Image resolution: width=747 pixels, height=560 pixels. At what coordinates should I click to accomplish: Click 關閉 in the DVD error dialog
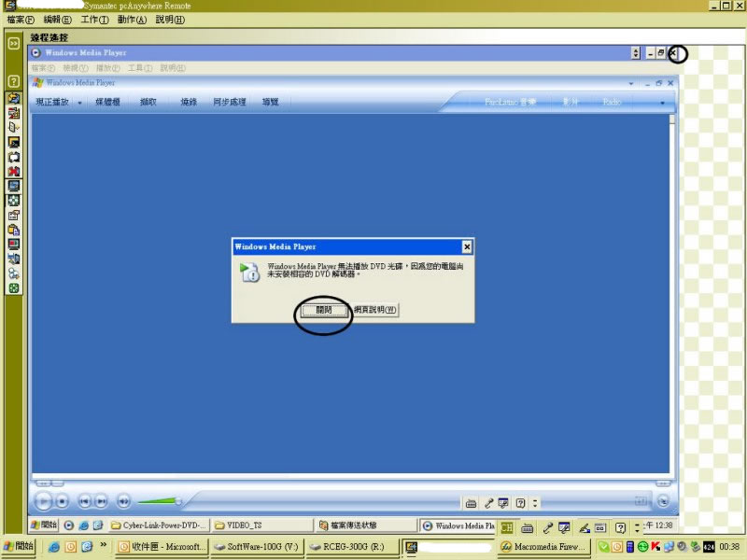324,310
